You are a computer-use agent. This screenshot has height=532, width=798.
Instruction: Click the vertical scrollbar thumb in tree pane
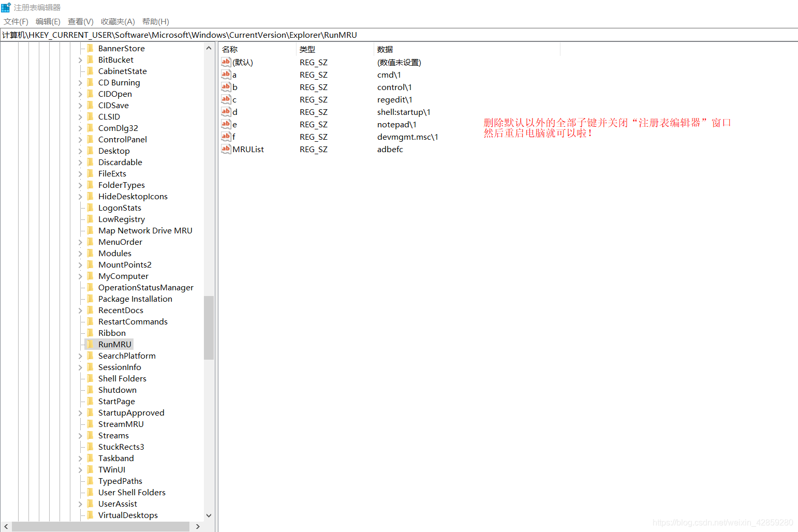[209, 328]
